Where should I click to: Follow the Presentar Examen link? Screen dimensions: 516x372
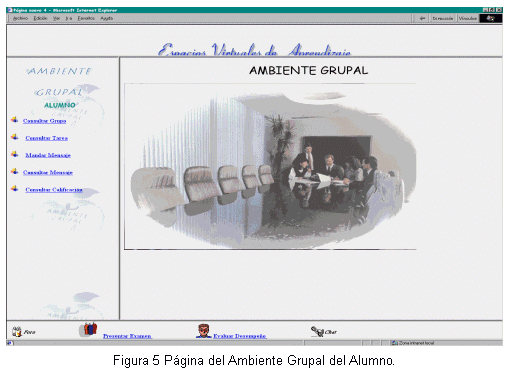point(127,336)
